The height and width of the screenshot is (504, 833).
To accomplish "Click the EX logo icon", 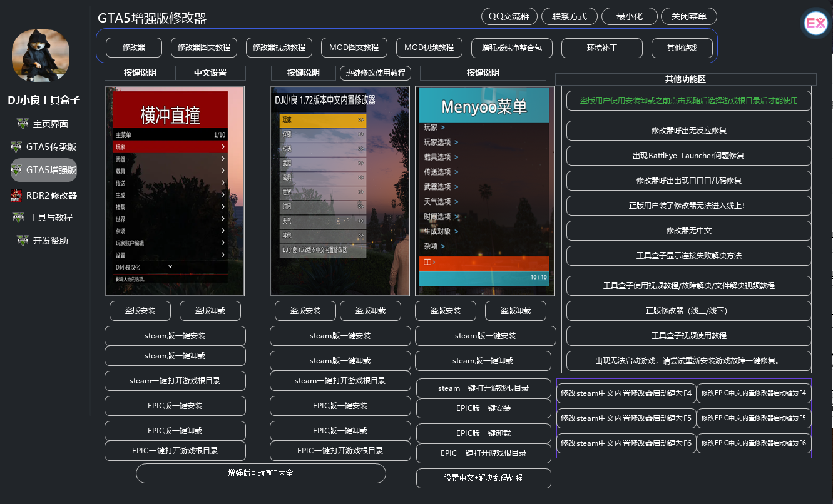I will (815, 24).
